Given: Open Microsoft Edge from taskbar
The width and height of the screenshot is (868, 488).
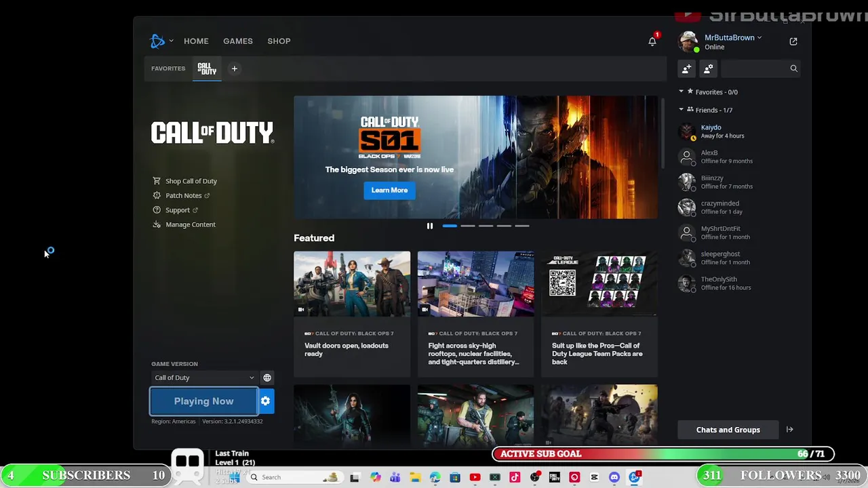Looking at the screenshot, I should pyautogui.click(x=435, y=477).
